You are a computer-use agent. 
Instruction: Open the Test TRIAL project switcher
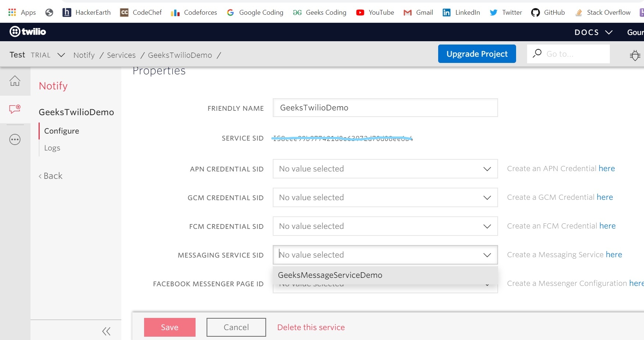point(37,55)
